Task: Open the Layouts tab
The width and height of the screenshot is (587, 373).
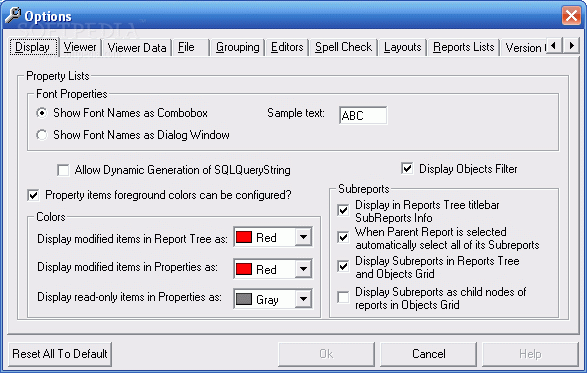Action: [402, 48]
